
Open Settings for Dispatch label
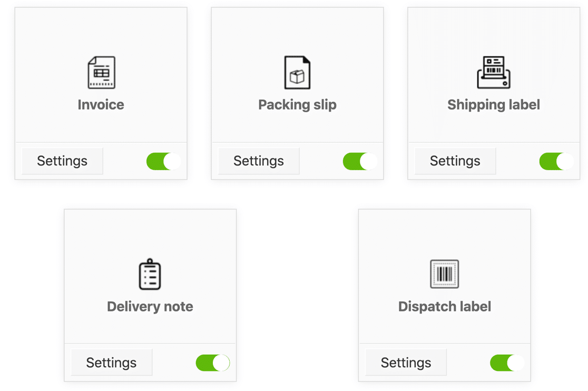pyautogui.click(x=406, y=363)
